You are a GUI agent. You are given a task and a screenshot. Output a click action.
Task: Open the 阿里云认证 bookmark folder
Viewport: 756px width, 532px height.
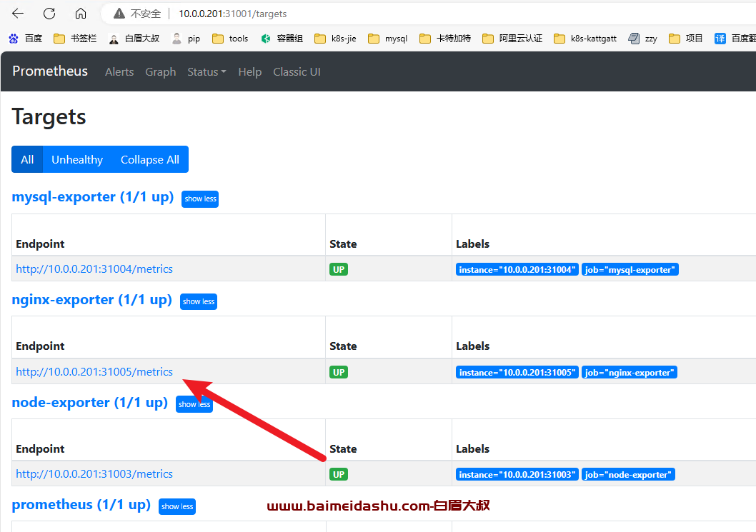click(x=512, y=39)
